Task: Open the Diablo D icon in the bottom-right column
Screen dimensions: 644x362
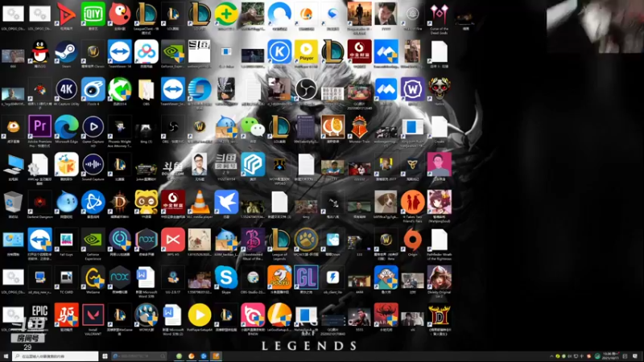Action: tap(439, 315)
